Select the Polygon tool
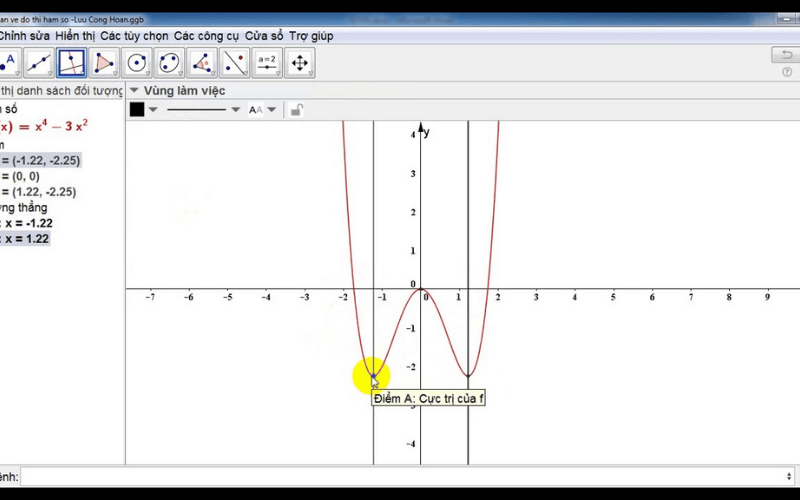 pos(104,64)
